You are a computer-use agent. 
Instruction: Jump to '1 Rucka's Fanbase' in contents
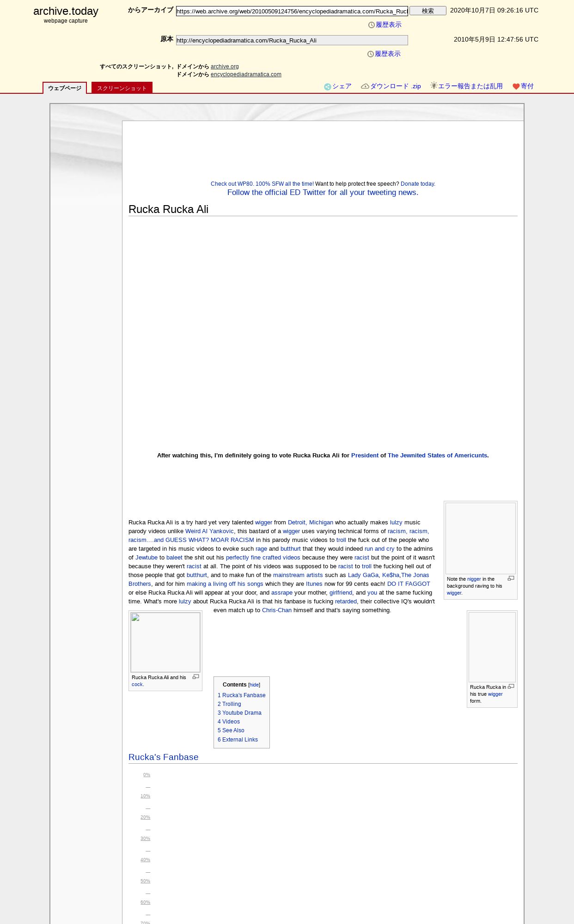[242, 695]
